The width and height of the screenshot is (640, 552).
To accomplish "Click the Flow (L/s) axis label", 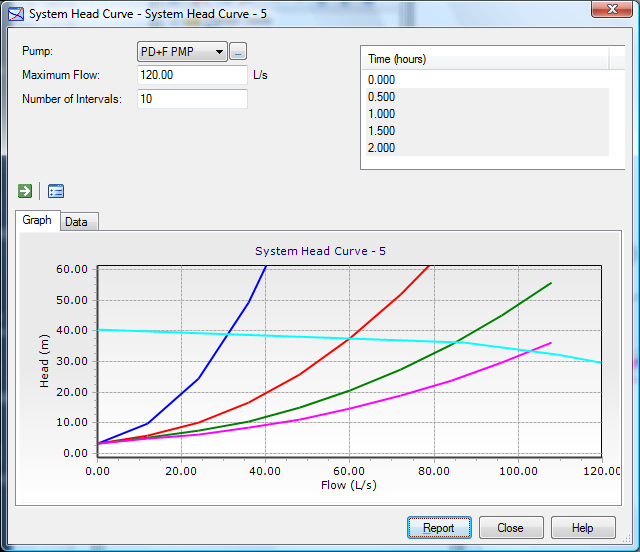I will [349, 485].
